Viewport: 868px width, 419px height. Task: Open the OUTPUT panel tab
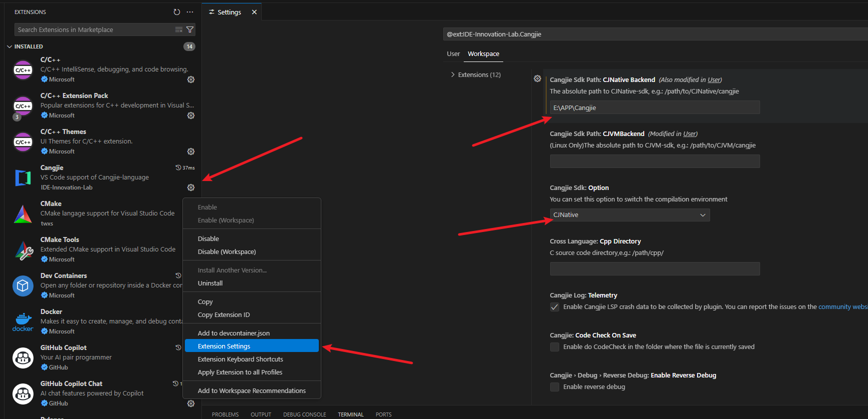point(261,414)
